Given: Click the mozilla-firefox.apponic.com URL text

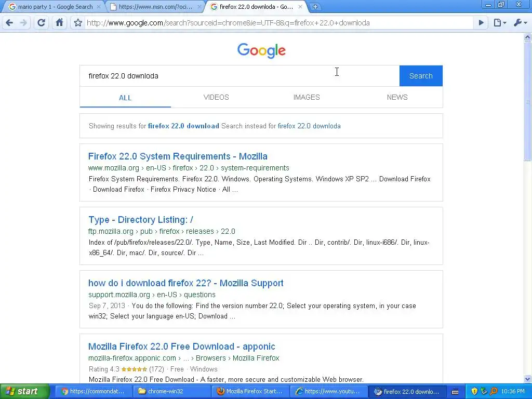Looking at the screenshot, I should [183, 358].
